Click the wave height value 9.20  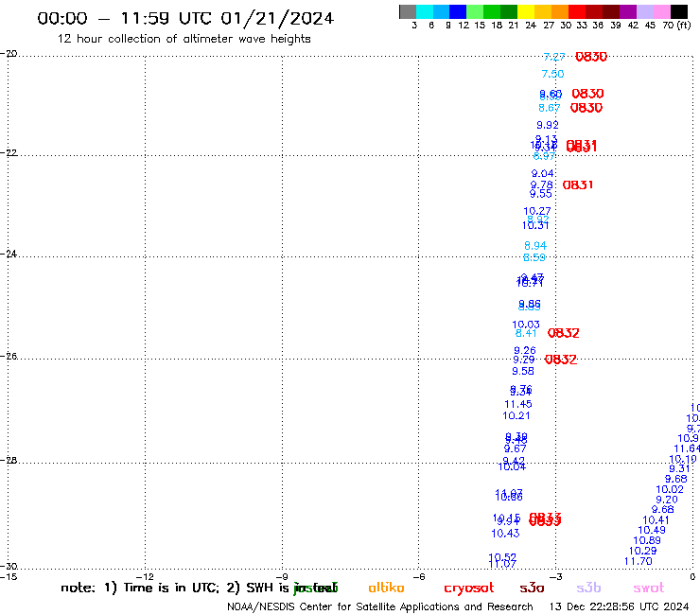667,500
